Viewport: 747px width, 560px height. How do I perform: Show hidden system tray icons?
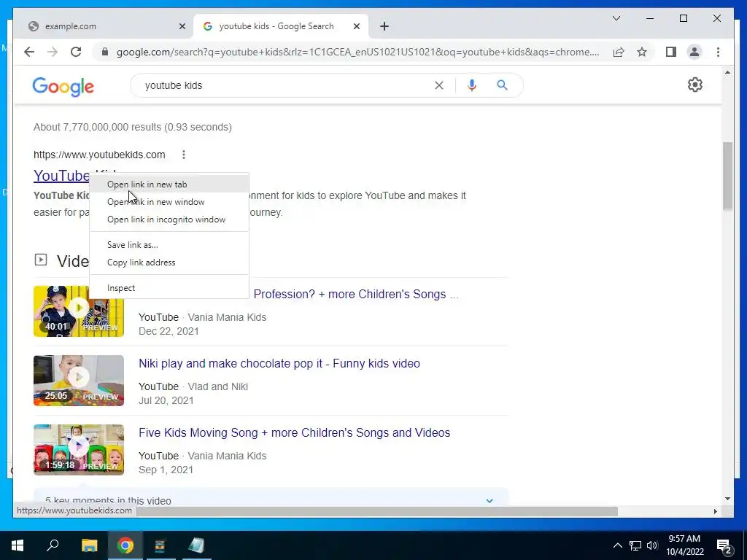coord(617,545)
